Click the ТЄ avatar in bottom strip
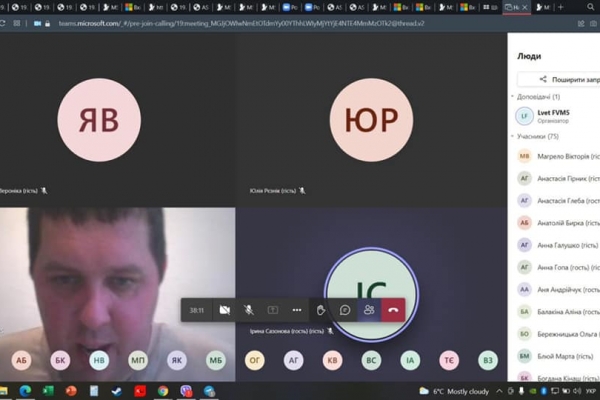This screenshot has height=400, width=600. (x=449, y=360)
